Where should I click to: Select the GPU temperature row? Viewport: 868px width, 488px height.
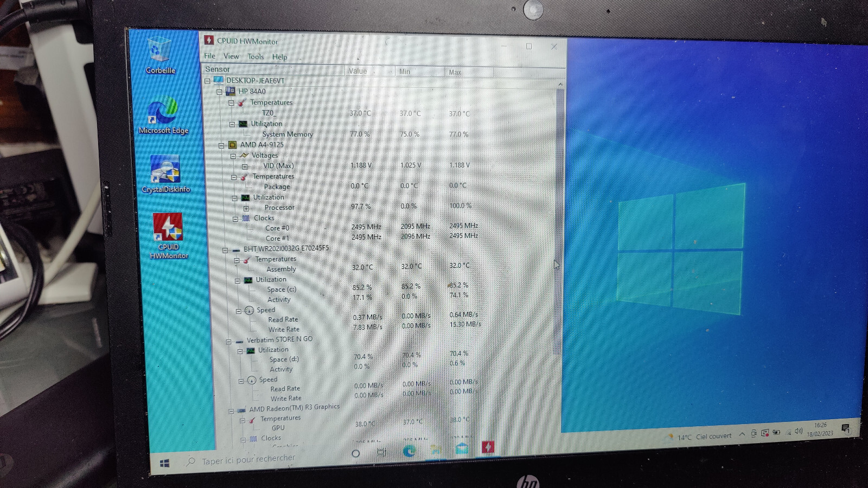[x=278, y=428]
